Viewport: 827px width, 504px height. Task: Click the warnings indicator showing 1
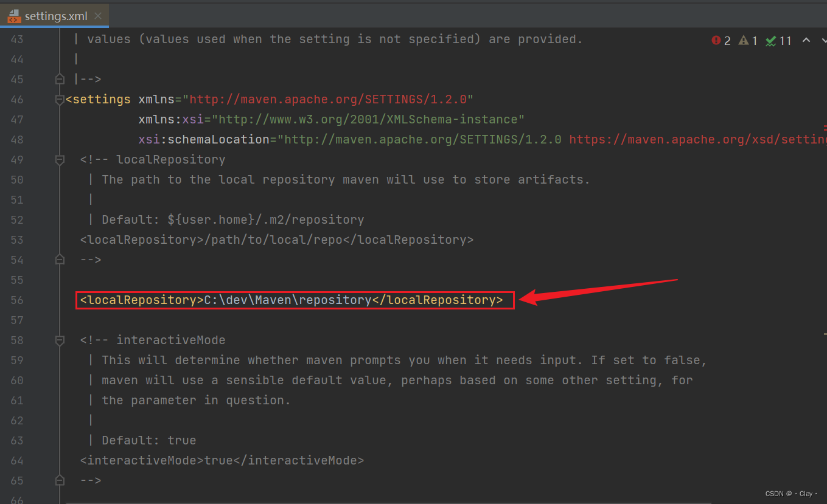pos(748,41)
